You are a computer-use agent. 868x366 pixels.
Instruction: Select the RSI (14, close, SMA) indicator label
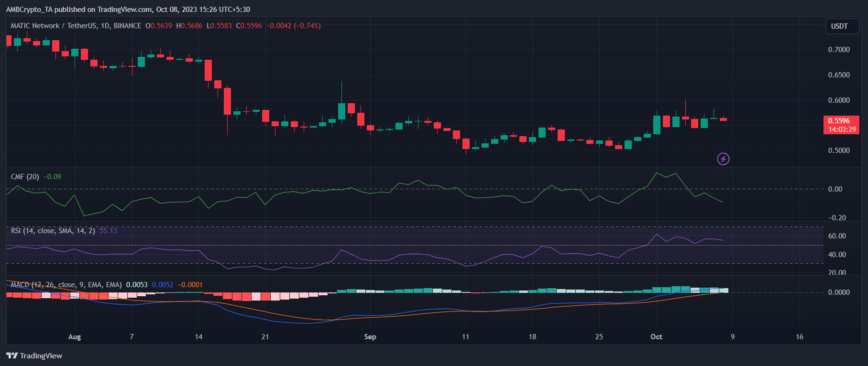pyautogui.click(x=53, y=231)
